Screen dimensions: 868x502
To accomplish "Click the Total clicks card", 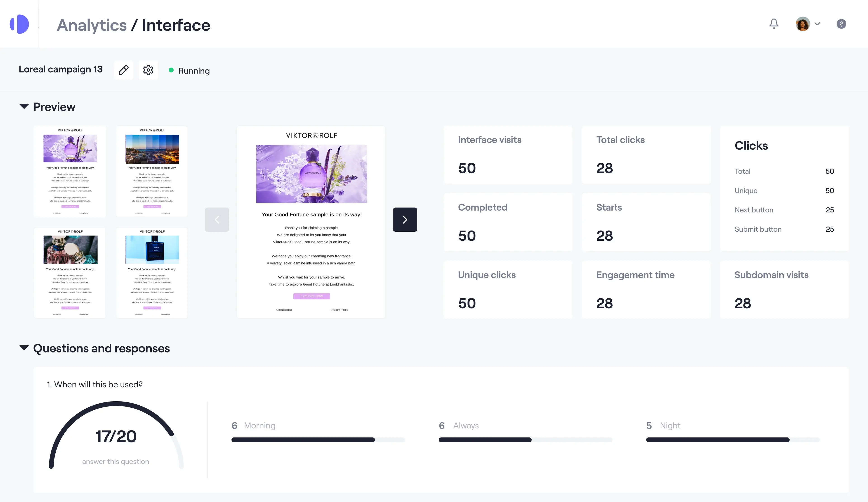I will pos(646,155).
